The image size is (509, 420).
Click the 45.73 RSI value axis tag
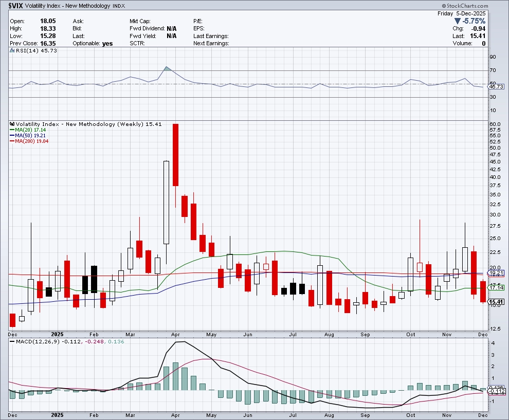pos(496,87)
